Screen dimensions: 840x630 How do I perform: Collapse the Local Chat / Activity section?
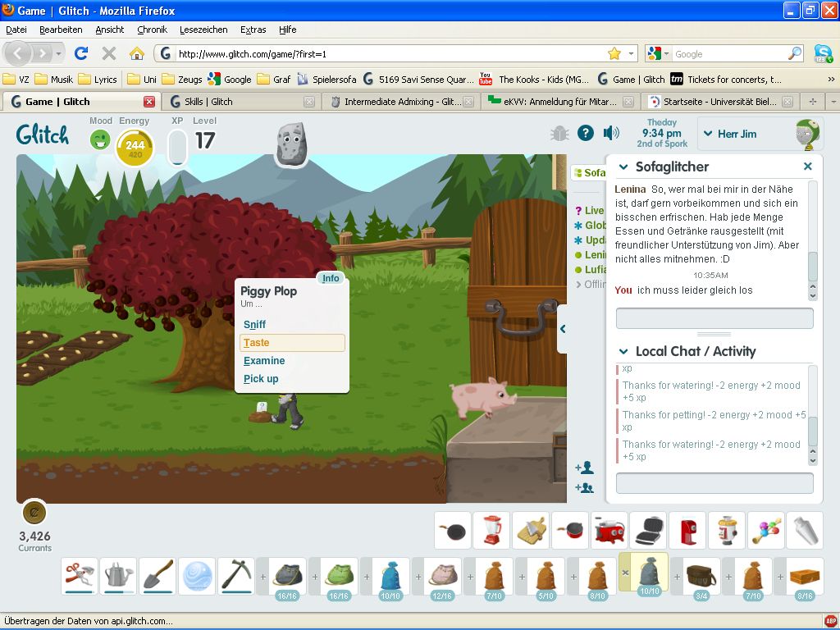point(623,352)
